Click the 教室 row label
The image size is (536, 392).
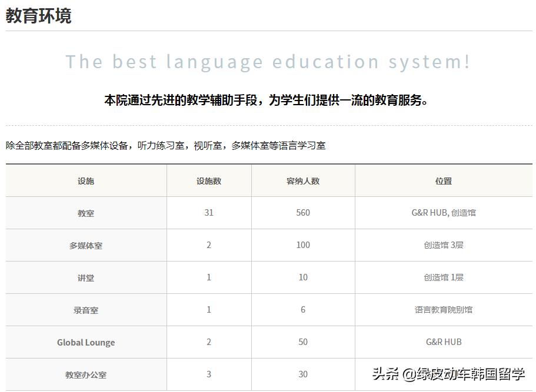[x=86, y=213]
